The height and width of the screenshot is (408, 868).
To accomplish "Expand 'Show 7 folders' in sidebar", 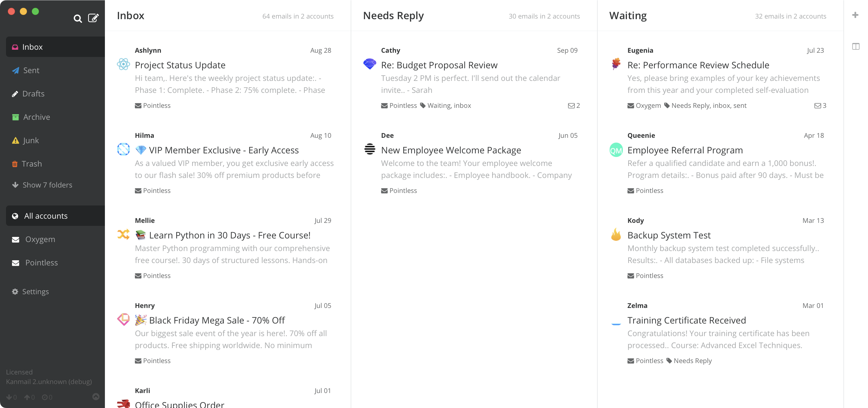I will [47, 185].
